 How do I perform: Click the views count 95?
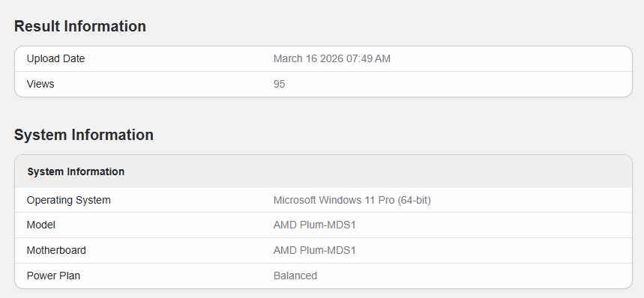click(x=280, y=84)
